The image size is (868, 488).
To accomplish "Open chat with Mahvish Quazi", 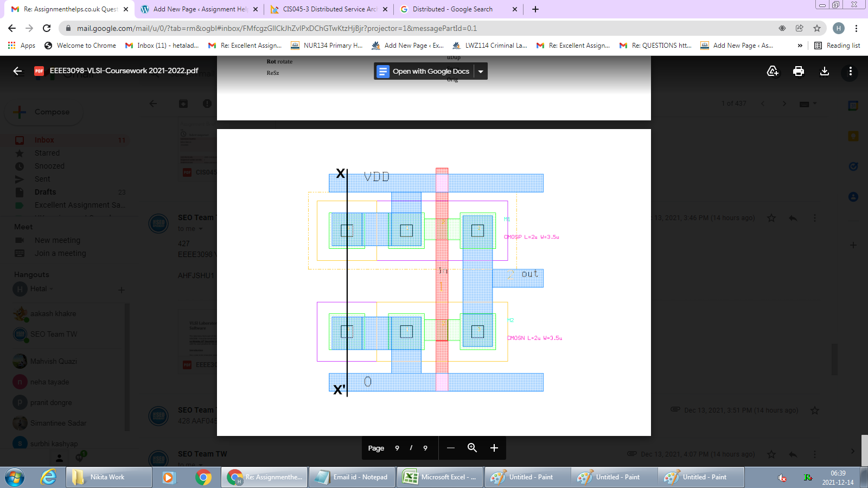I will click(x=53, y=361).
